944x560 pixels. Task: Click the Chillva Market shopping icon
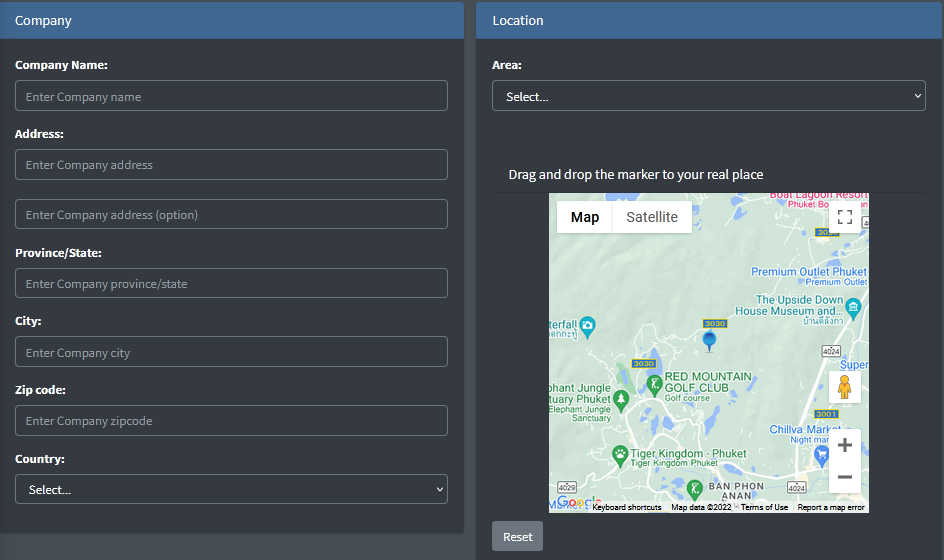coord(822,454)
